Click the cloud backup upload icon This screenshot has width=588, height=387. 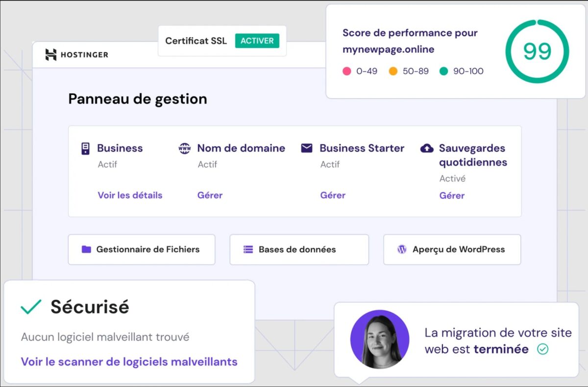[x=427, y=148]
